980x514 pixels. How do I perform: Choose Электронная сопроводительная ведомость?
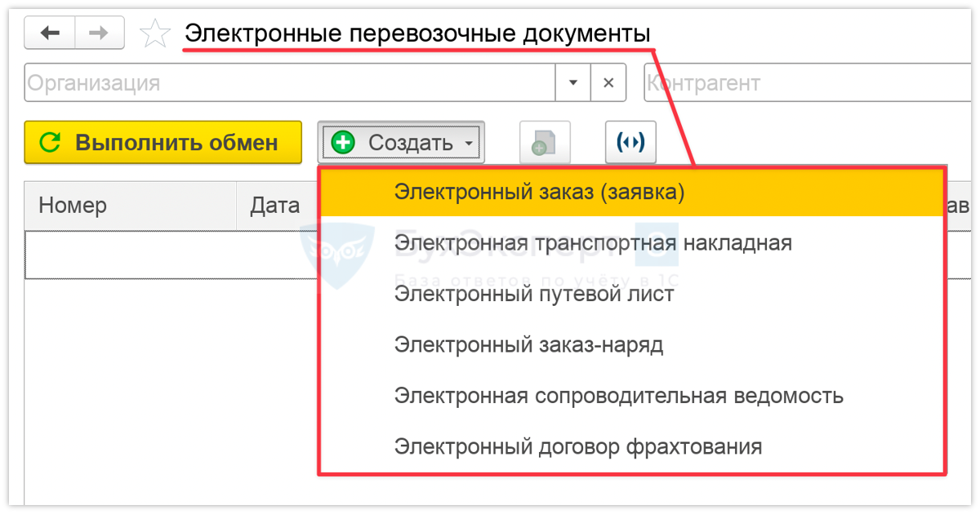631,397
